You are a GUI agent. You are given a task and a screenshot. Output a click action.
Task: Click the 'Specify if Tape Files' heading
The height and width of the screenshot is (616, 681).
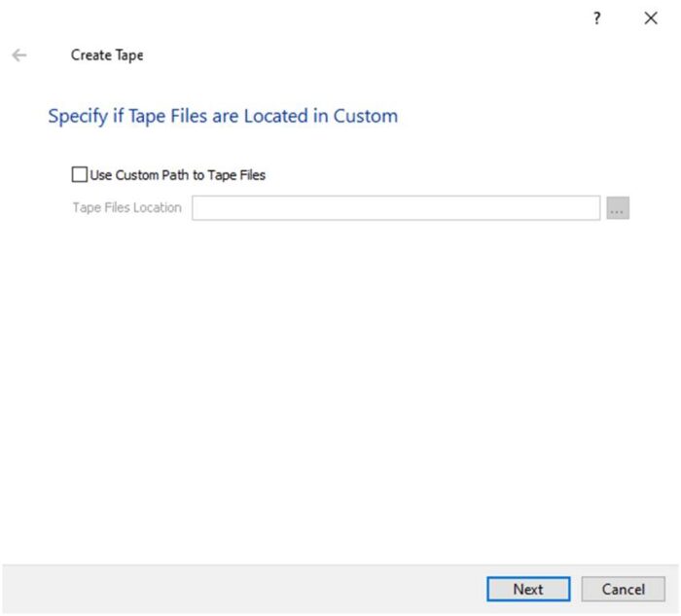(223, 116)
